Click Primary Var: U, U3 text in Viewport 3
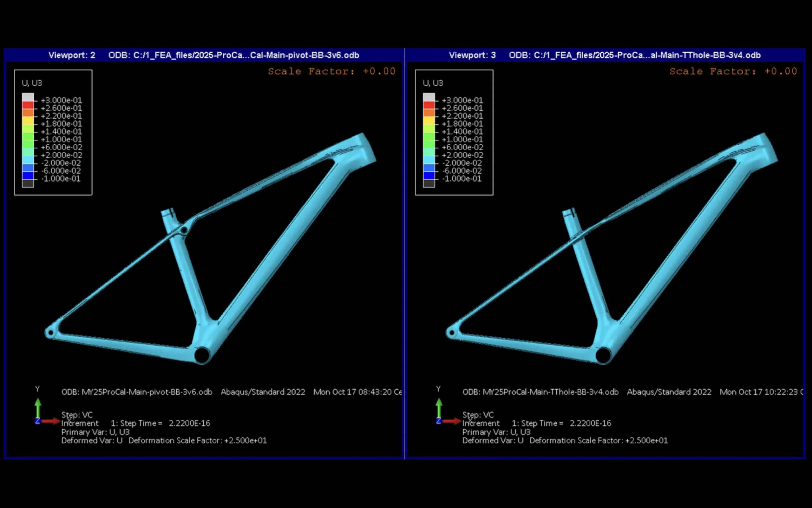 496,432
